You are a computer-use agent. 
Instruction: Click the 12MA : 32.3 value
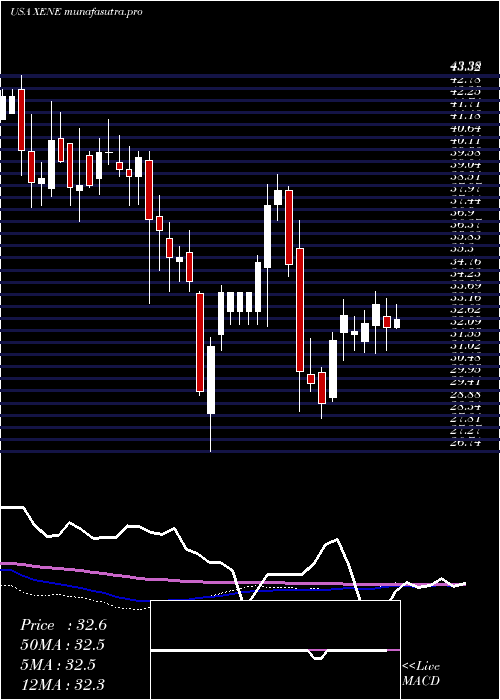pos(63,684)
